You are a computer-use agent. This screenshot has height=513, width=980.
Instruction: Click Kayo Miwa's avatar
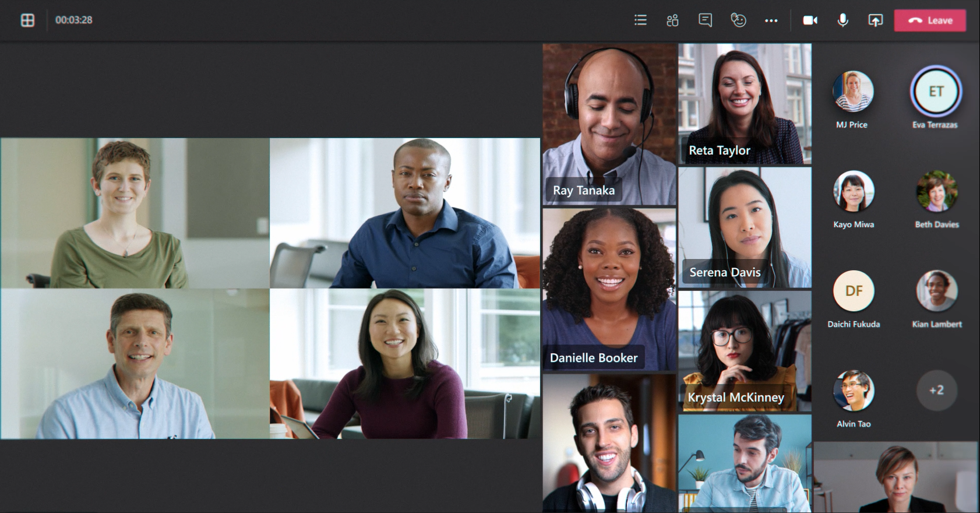tap(854, 191)
